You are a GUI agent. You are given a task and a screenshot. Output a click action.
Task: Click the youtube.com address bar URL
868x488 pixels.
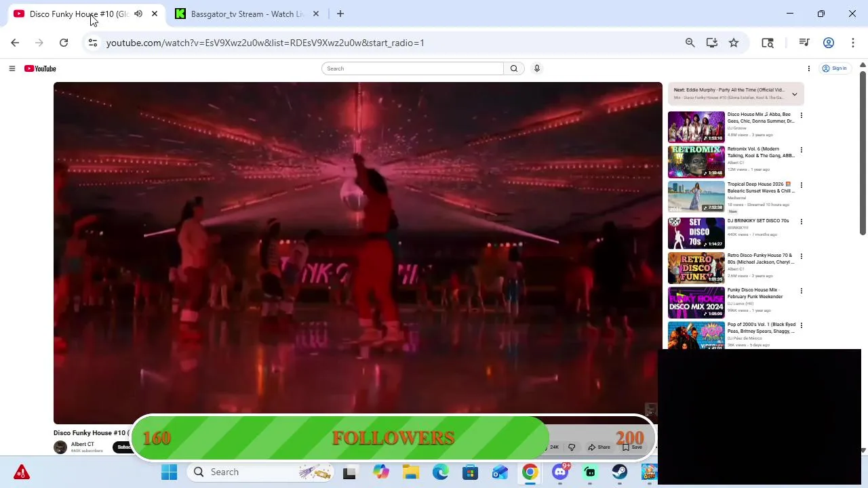[x=265, y=43]
